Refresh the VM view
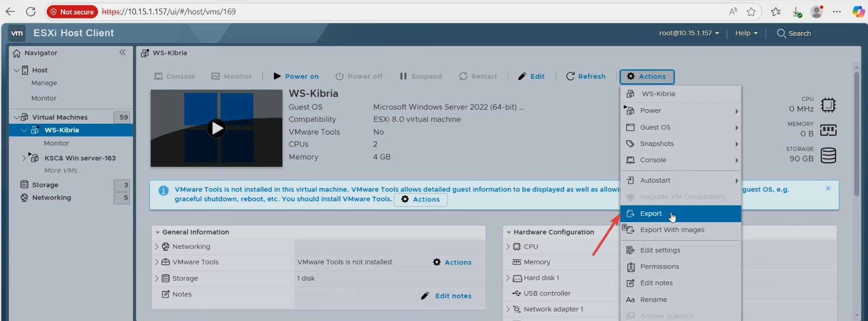The height and width of the screenshot is (321, 868). [586, 76]
